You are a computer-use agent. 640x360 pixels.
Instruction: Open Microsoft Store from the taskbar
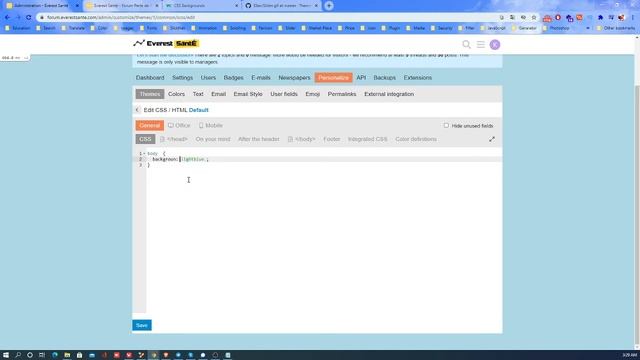click(79, 355)
